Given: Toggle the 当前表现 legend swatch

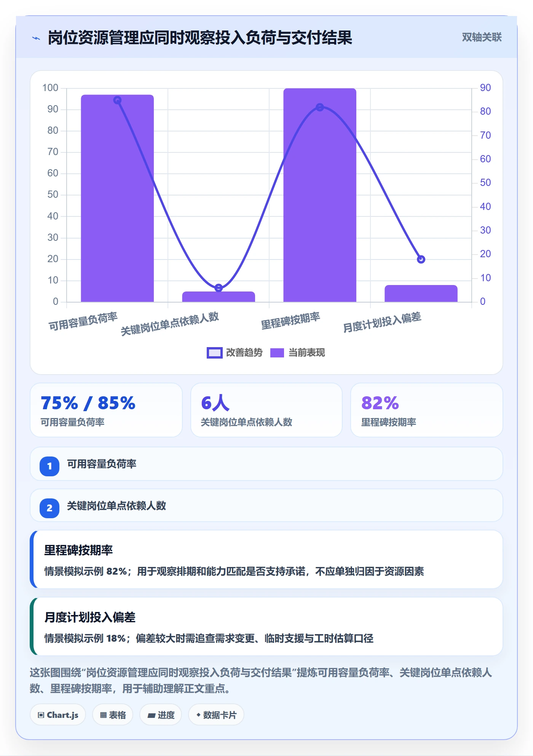Looking at the screenshot, I should pyautogui.click(x=277, y=353).
